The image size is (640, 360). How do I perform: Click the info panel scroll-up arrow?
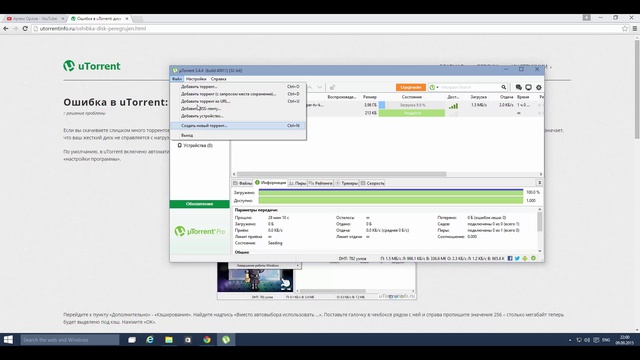tap(540, 209)
